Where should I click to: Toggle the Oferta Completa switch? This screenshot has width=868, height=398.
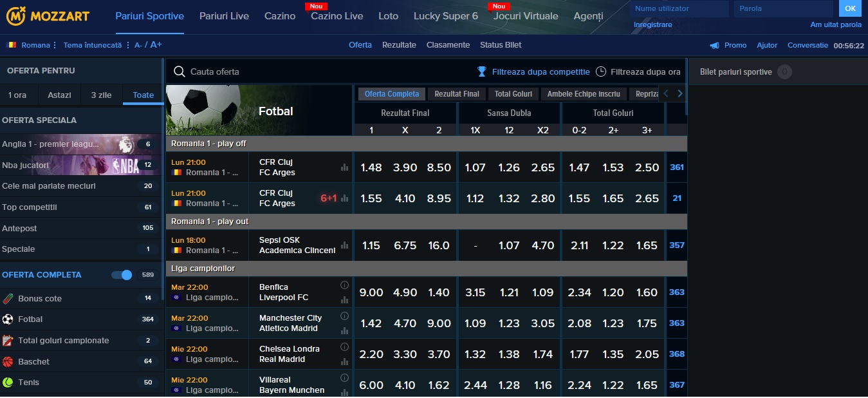(122, 275)
